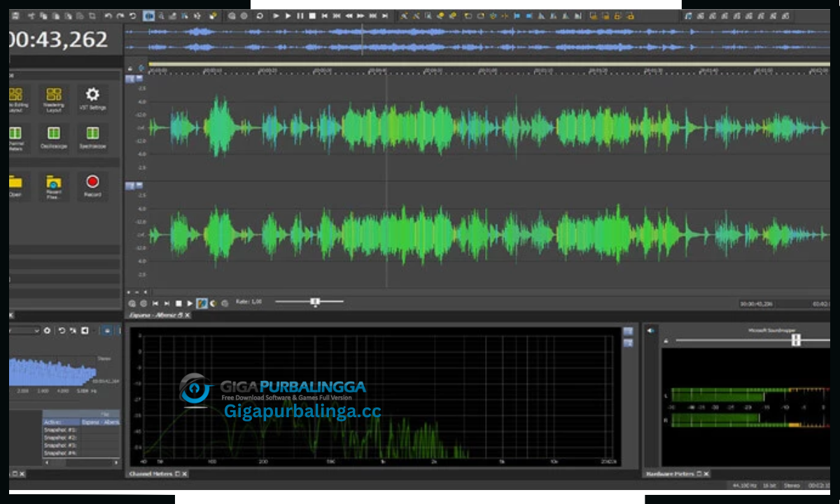Image resolution: width=840 pixels, height=504 pixels.
Task: Click the refresh icon in spectrum analysis toolbar
Action: coord(61,330)
